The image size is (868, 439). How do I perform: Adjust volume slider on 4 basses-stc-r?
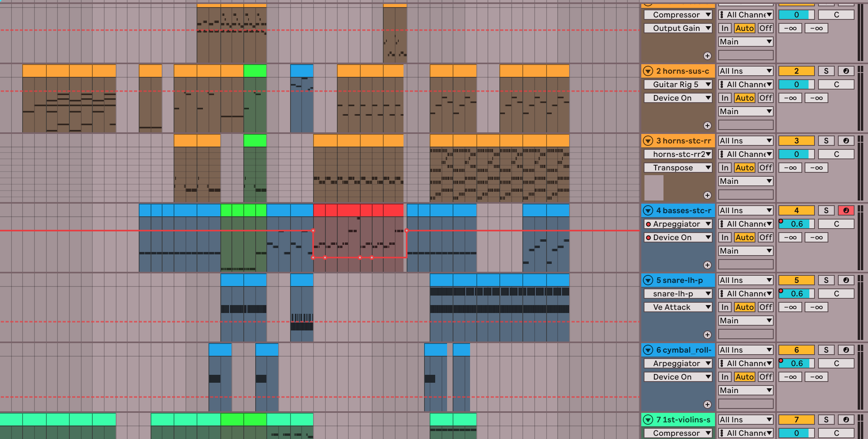(796, 224)
